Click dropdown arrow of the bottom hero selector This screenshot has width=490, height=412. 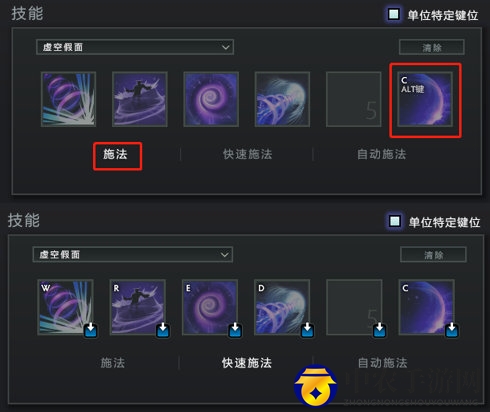225,255
